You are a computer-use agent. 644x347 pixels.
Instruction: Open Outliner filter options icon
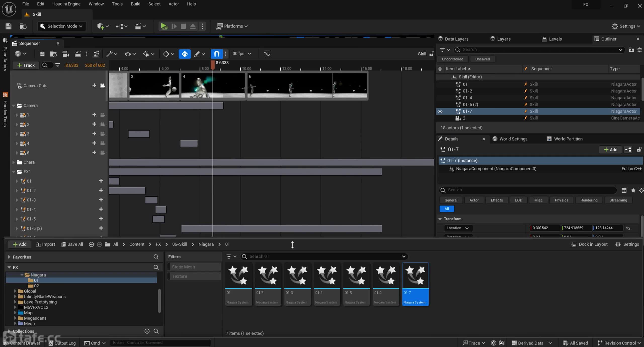pyautogui.click(x=445, y=50)
